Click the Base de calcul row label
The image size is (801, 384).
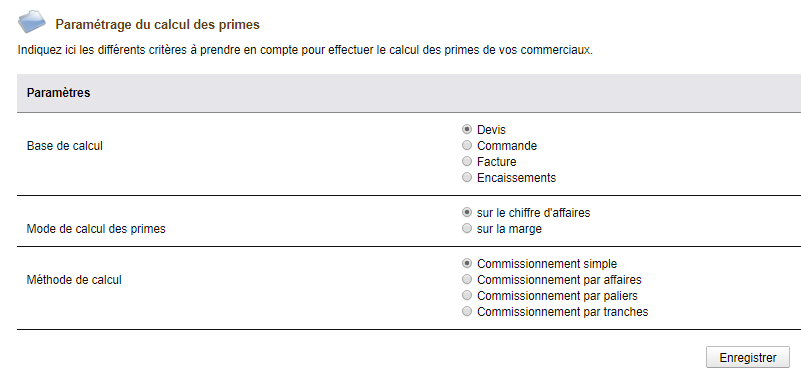(64, 146)
